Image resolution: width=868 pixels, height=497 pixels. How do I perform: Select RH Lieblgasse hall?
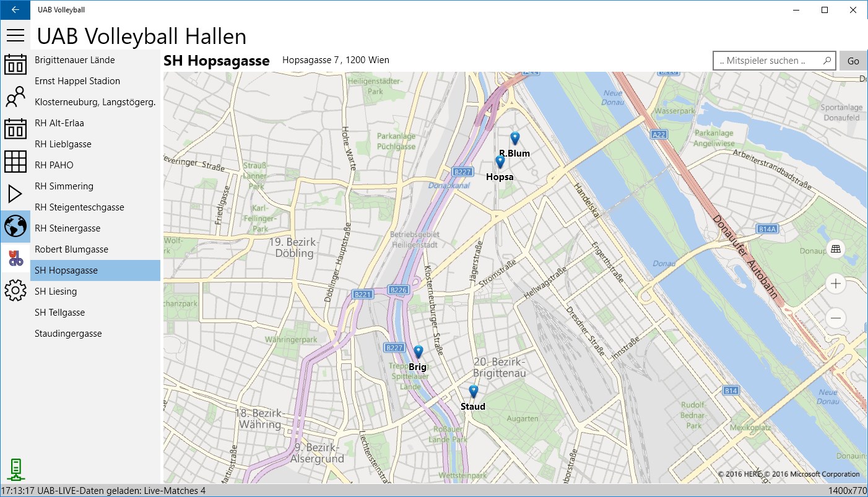click(x=95, y=144)
